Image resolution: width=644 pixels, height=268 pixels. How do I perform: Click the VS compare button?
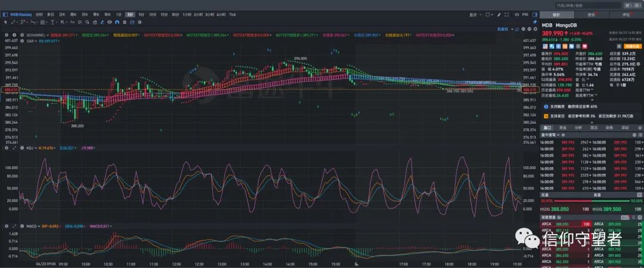516,15
